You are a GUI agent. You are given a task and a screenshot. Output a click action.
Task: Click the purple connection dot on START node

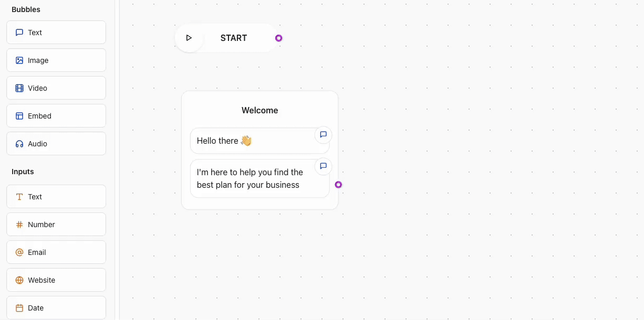pyautogui.click(x=279, y=38)
